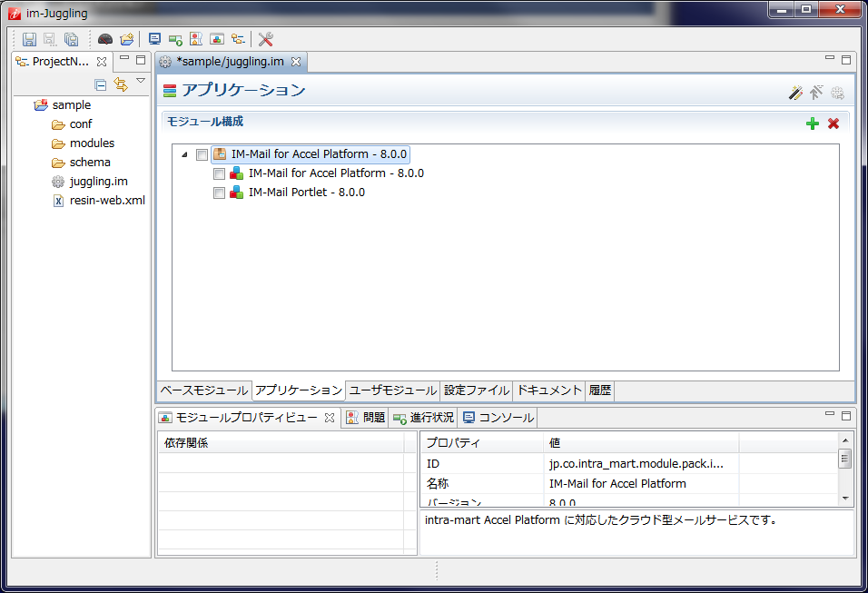Collapse IM-Mail for Accel Platform tree node
Viewport: 868px width, 593px height.
click(184, 154)
